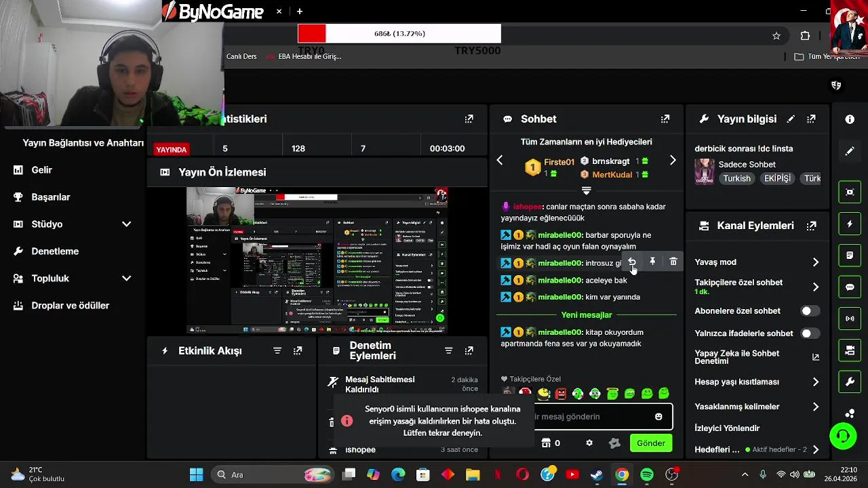Open the emoji picker in chat input
Screen dimensions: 868x488
(658, 416)
